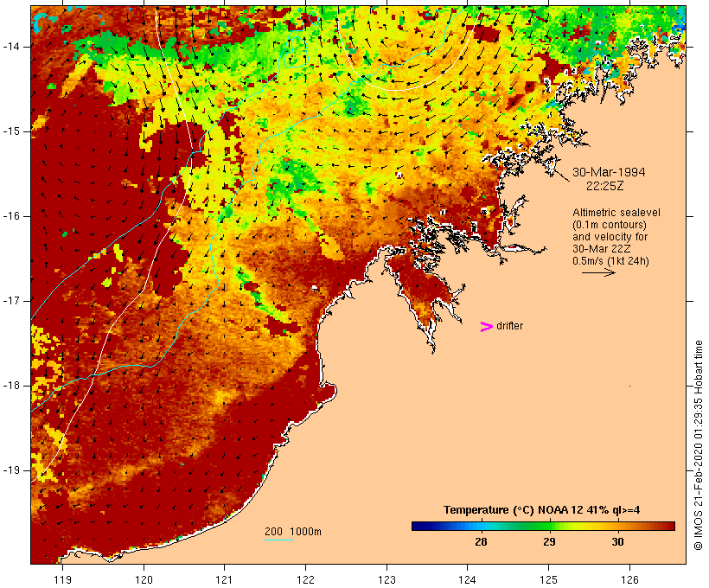709x588 pixels.
Task: Click the '119' longitude axis label
Action: [62, 579]
